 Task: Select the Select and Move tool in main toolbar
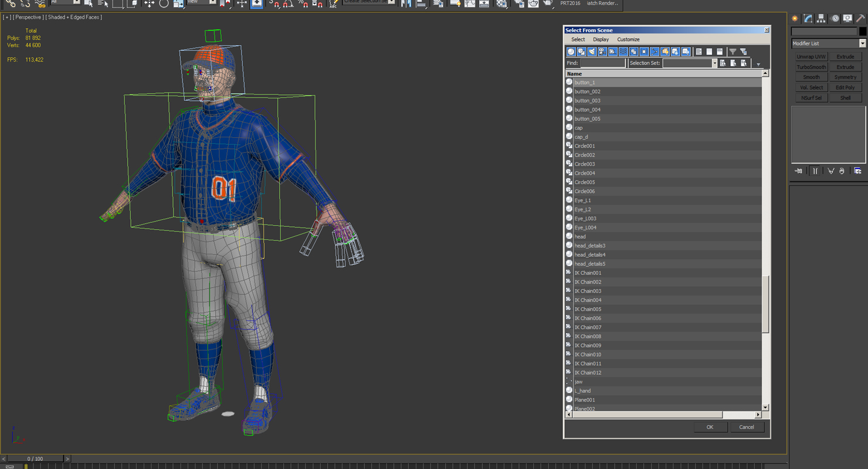149,4
